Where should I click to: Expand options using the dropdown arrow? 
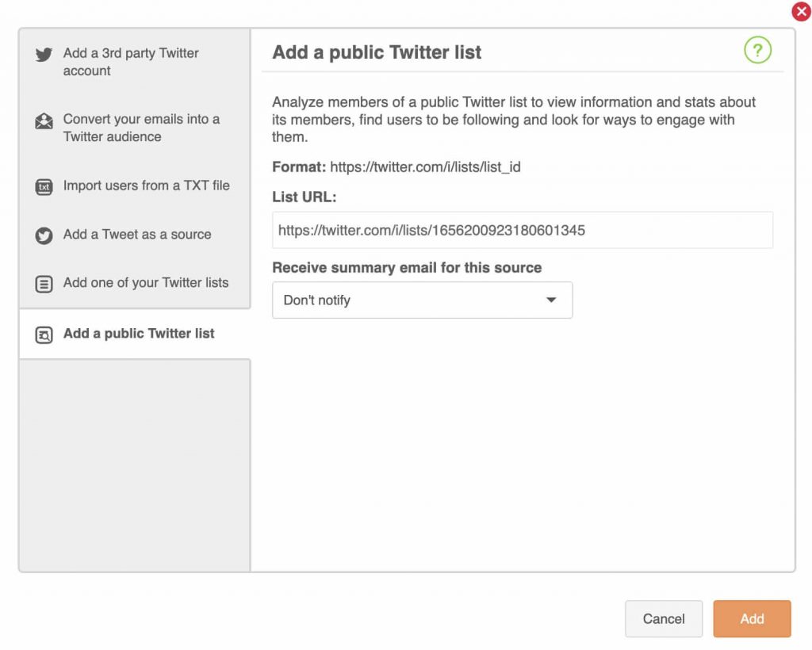(551, 300)
